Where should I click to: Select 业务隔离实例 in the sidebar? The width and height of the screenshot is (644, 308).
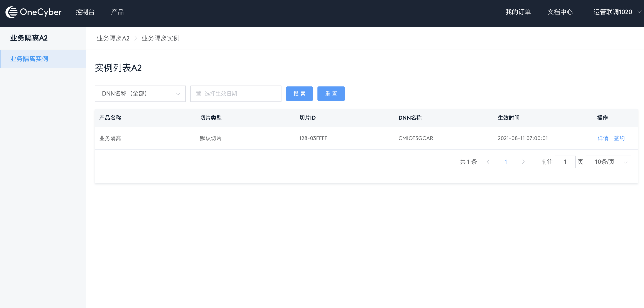pyautogui.click(x=29, y=59)
